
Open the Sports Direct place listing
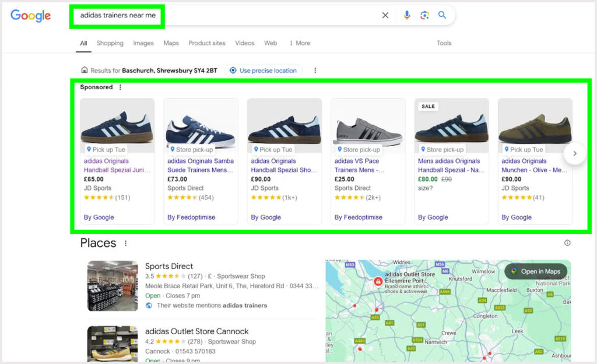click(169, 266)
